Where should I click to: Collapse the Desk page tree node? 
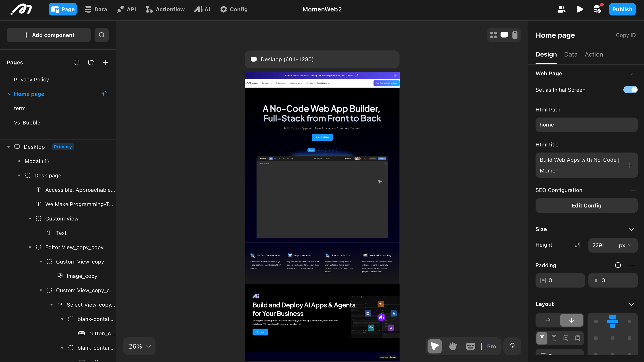[19, 176]
